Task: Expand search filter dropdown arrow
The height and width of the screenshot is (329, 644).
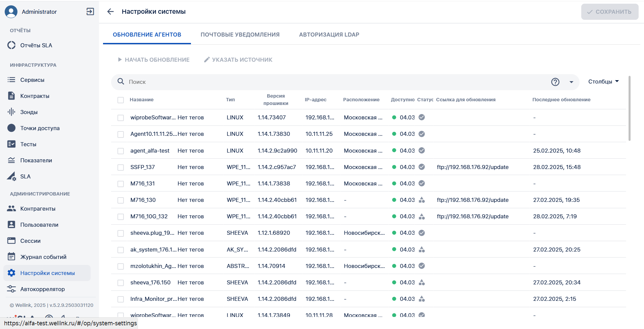Action: (x=571, y=82)
